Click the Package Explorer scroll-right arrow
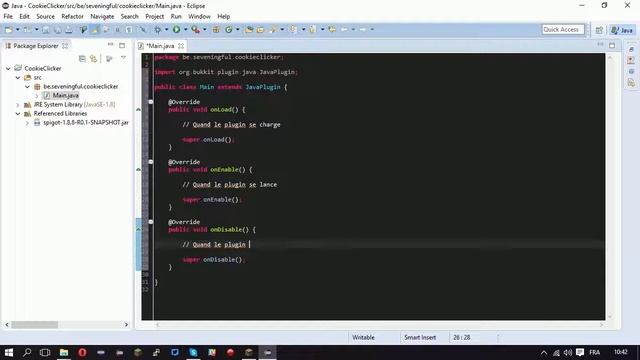This screenshot has height=360, width=640. coord(126,324)
